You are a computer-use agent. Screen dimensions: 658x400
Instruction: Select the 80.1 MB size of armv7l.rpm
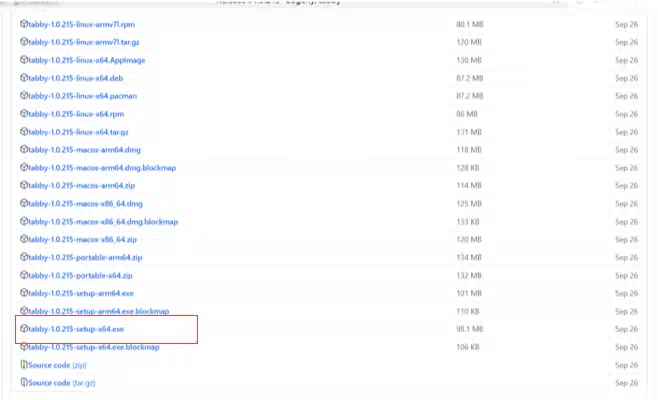(x=470, y=24)
